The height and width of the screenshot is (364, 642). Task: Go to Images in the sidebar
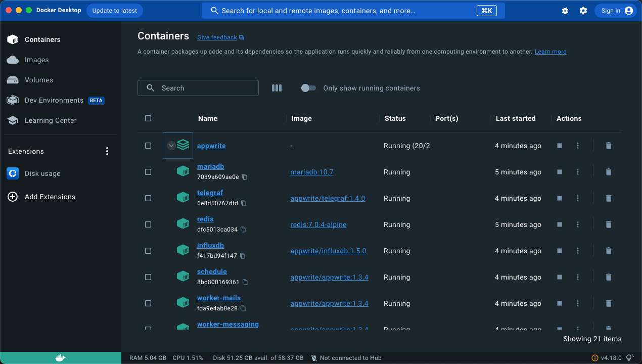coord(36,60)
